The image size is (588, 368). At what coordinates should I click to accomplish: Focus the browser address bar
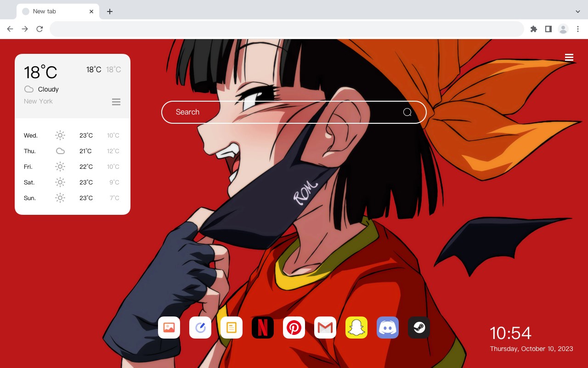287,29
